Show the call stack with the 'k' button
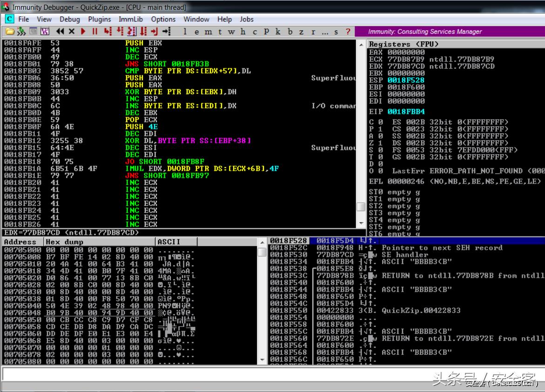 (x=278, y=31)
